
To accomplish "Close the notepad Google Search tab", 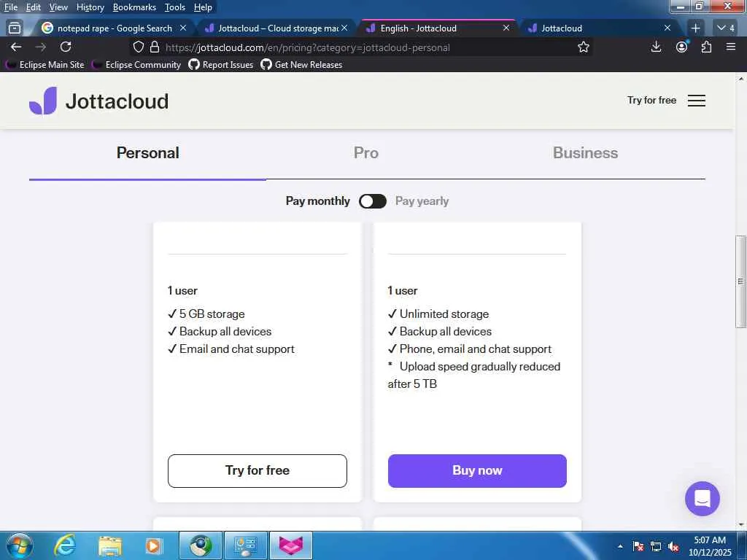I will [183, 28].
